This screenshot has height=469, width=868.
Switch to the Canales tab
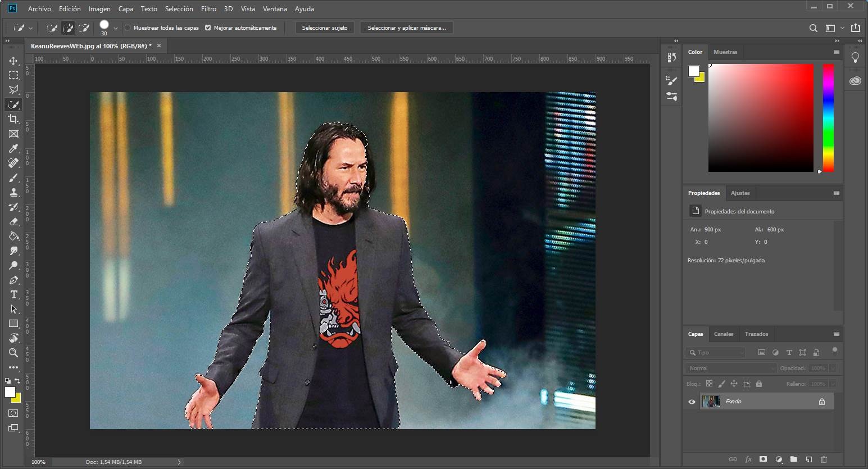pyautogui.click(x=723, y=334)
